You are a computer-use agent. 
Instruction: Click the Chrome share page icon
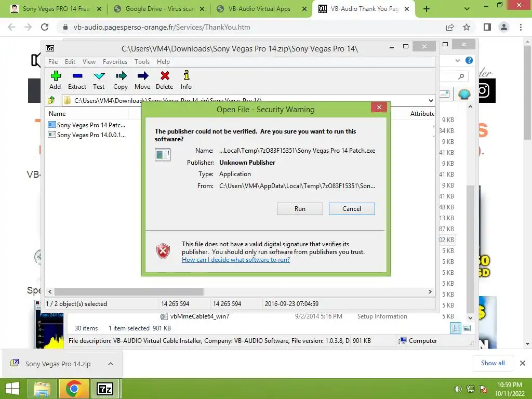click(x=450, y=27)
